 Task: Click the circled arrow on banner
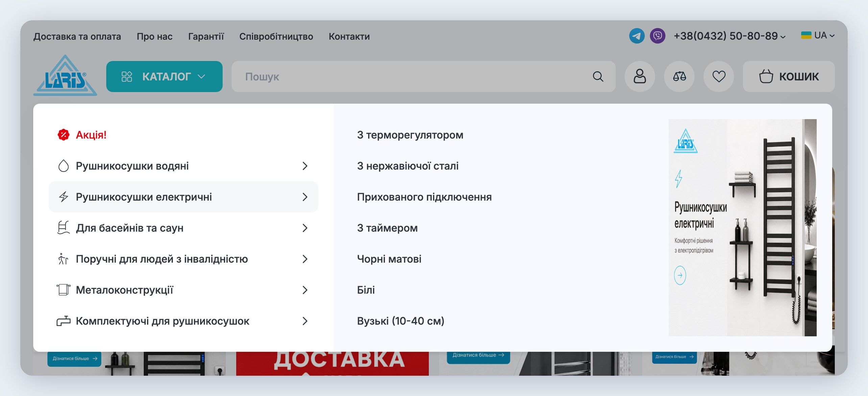(680, 275)
